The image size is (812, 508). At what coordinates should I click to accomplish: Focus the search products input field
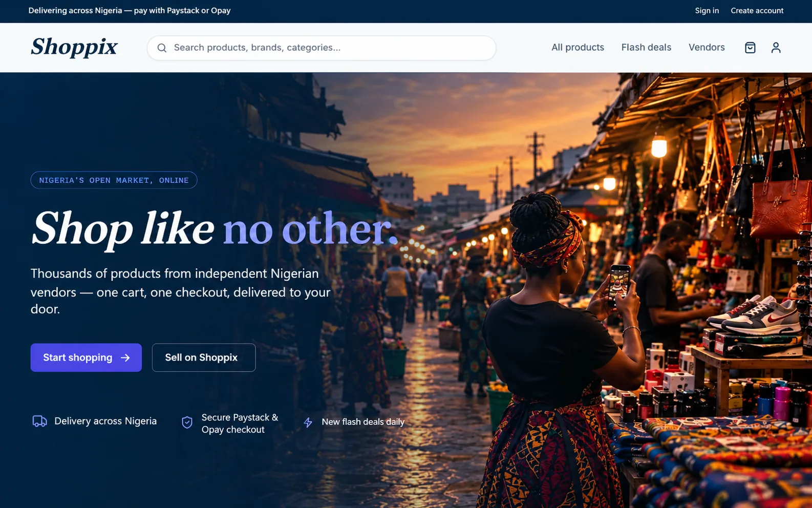(x=322, y=48)
